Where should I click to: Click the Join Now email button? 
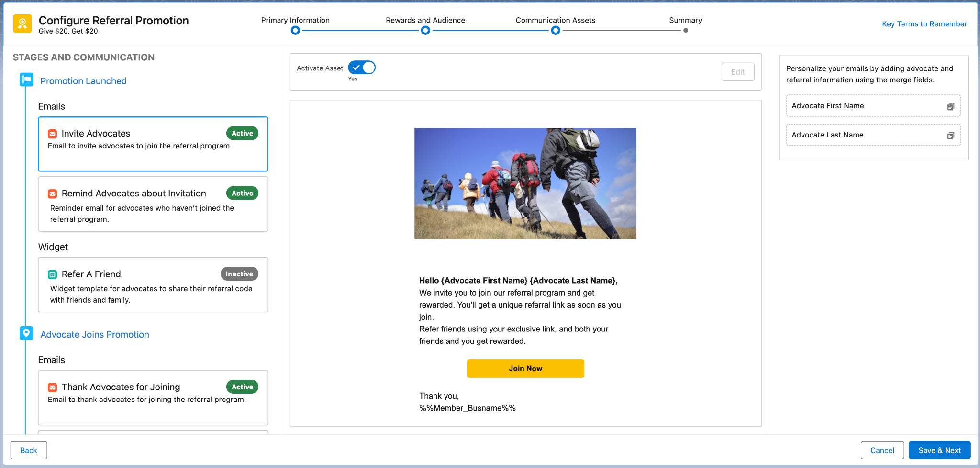pos(525,368)
